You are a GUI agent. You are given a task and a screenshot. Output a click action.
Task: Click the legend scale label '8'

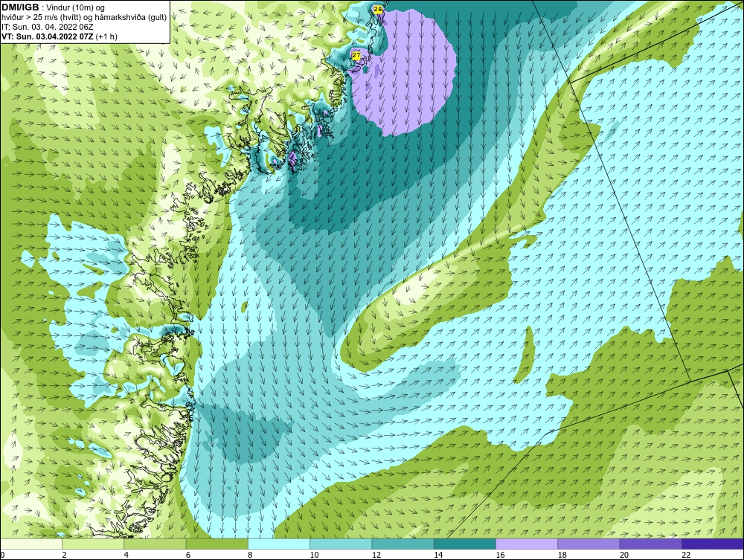250,556
